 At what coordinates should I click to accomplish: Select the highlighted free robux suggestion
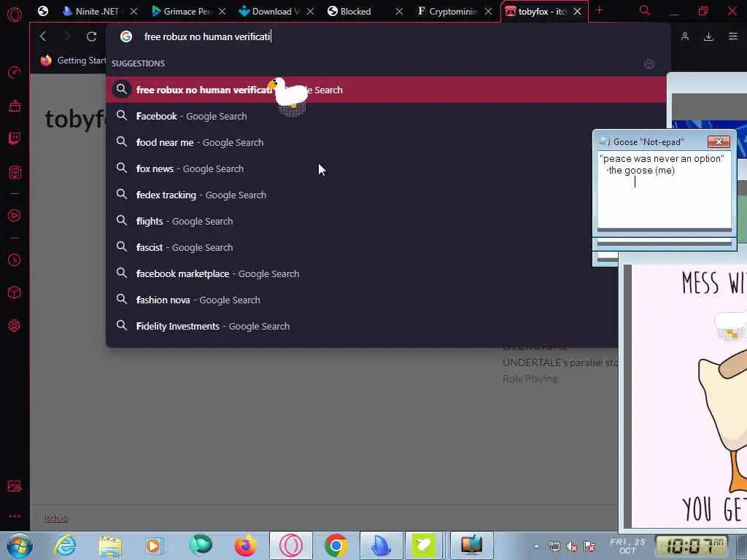(386, 90)
